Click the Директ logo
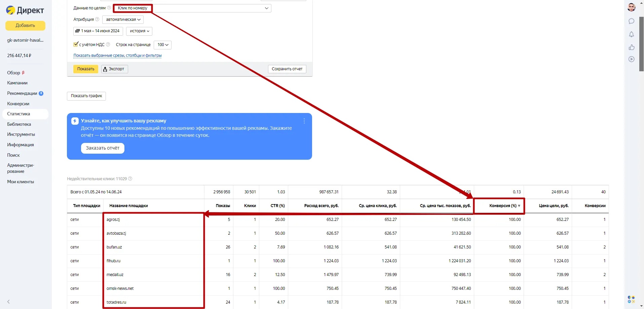Image resolution: width=644 pixels, height=309 pixels. pyautogui.click(x=25, y=10)
